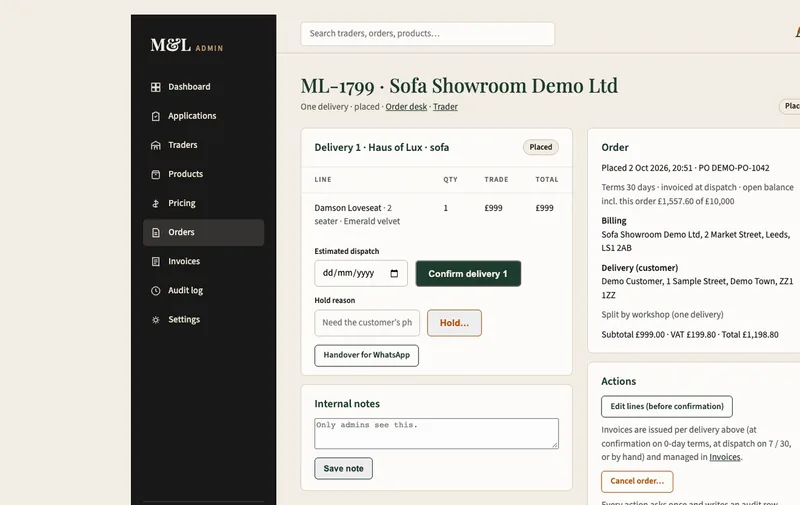800x505 pixels.
Task: Click the Pricing currency icon
Action: pos(156,204)
